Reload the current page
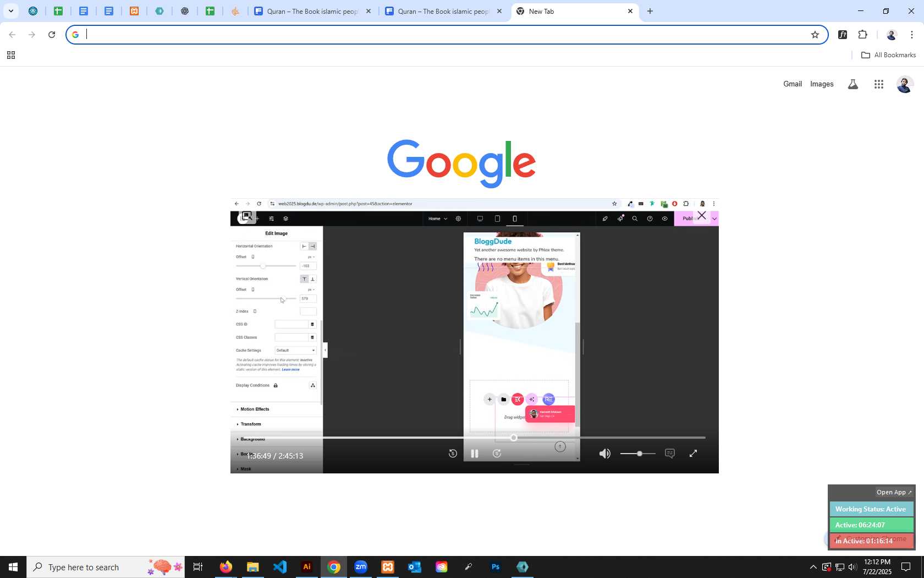This screenshot has height=578, width=924. click(x=52, y=35)
